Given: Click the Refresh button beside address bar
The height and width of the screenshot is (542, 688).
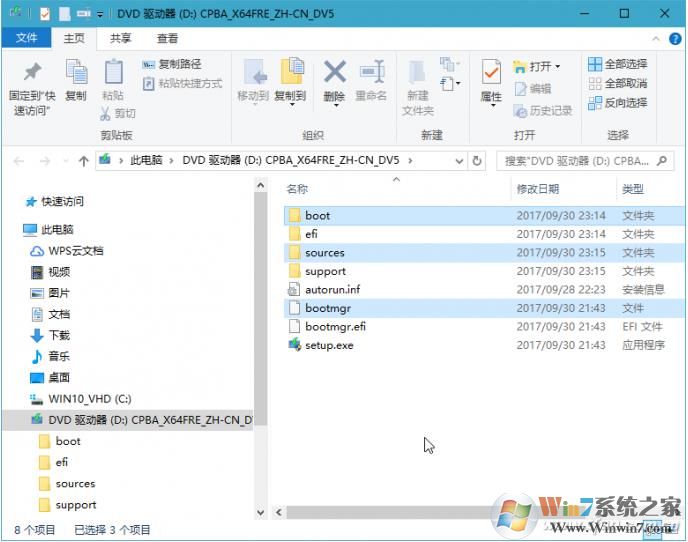Looking at the screenshot, I should pyautogui.click(x=477, y=161).
